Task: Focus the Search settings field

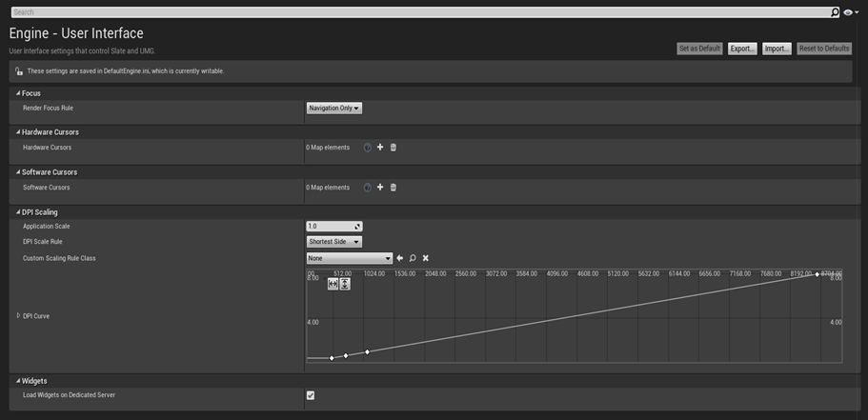Action: (x=421, y=12)
